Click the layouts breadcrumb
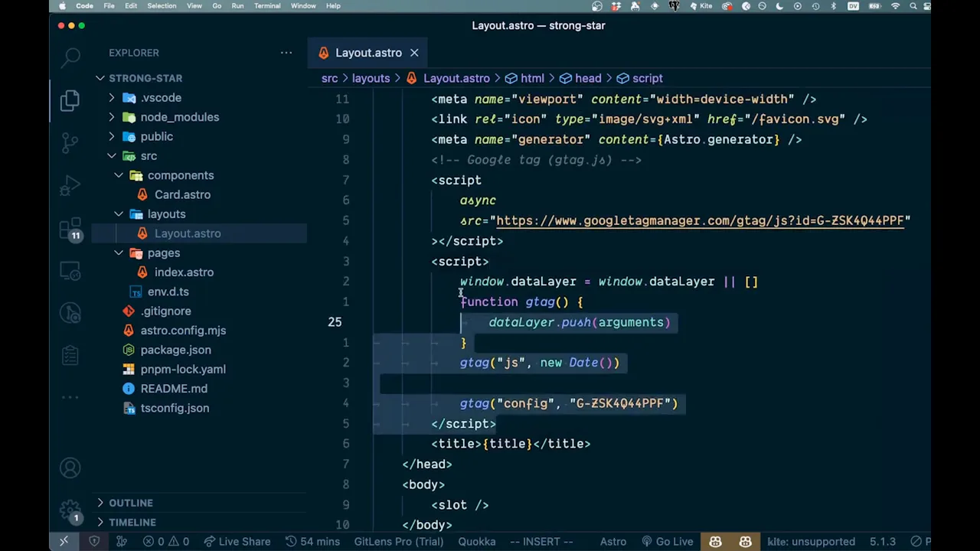Image resolution: width=980 pixels, height=551 pixels. pos(371,78)
